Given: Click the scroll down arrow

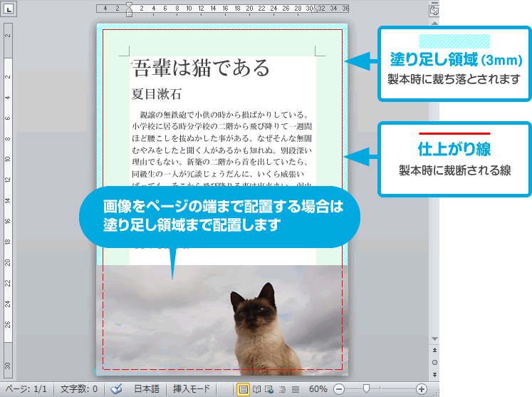Looking at the screenshot, I should coord(434,339).
